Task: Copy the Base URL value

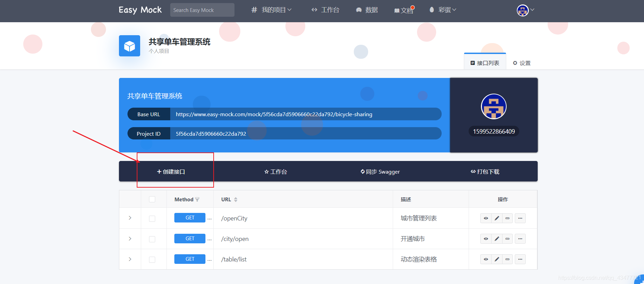Action: (x=274, y=114)
